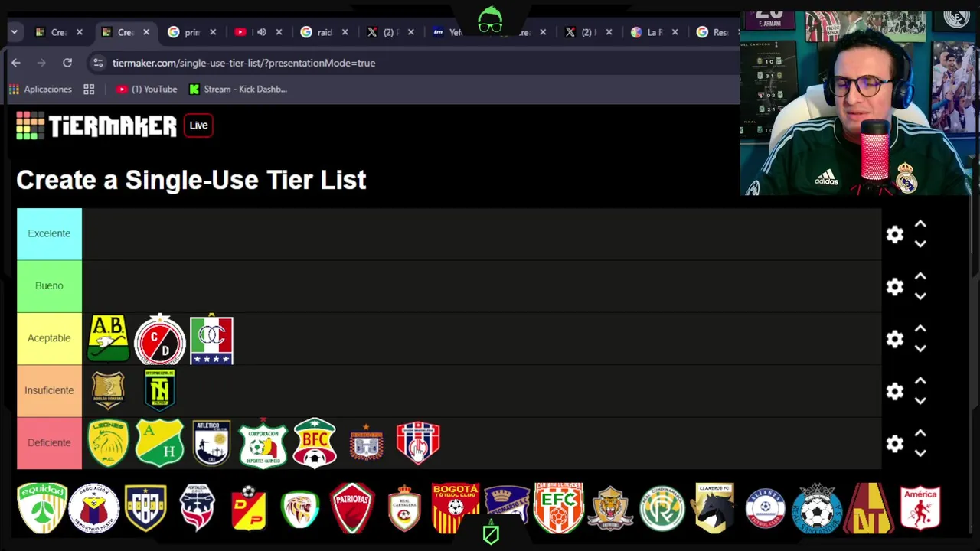The width and height of the screenshot is (980, 551).
Task: Click the green Bueno tier label
Action: 49,285
